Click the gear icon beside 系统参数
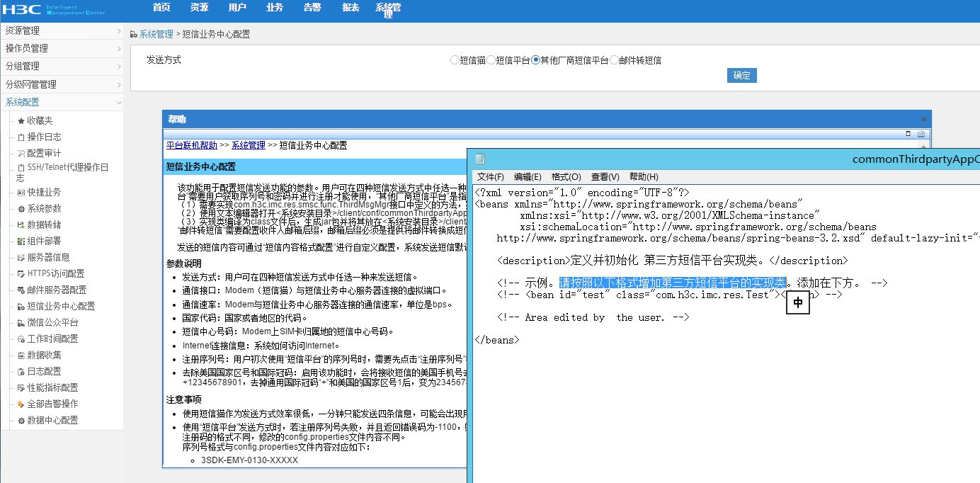This screenshot has width=980, height=483. coord(21,209)
